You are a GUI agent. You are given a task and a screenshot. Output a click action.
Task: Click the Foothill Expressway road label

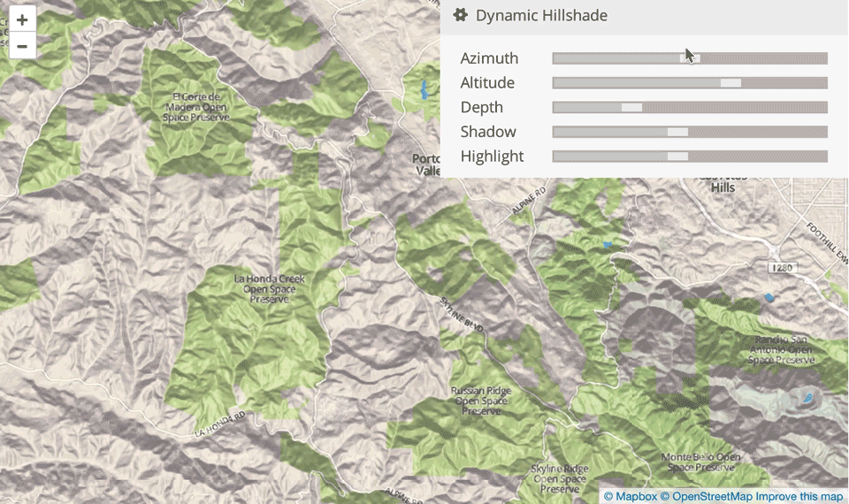pos(827,242)
